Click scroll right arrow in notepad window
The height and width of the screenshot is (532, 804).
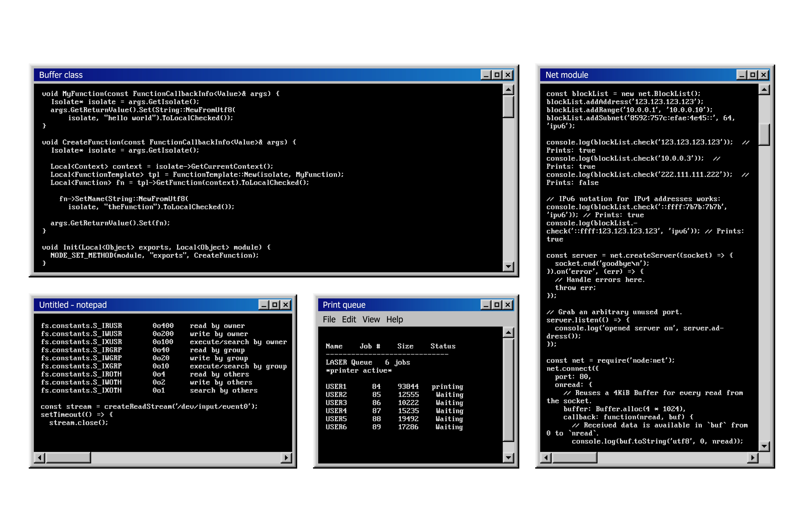[286, 458]
